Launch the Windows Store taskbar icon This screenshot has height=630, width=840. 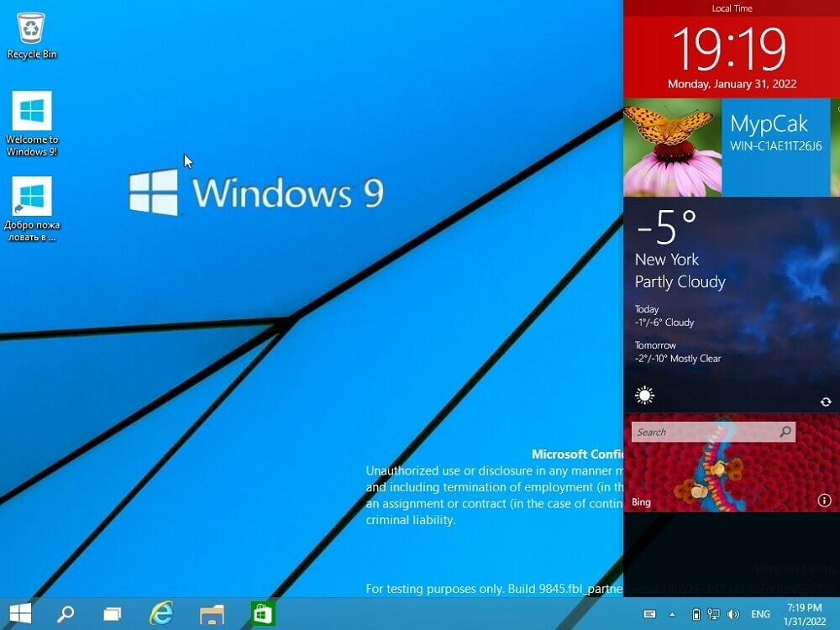[262, 613]
